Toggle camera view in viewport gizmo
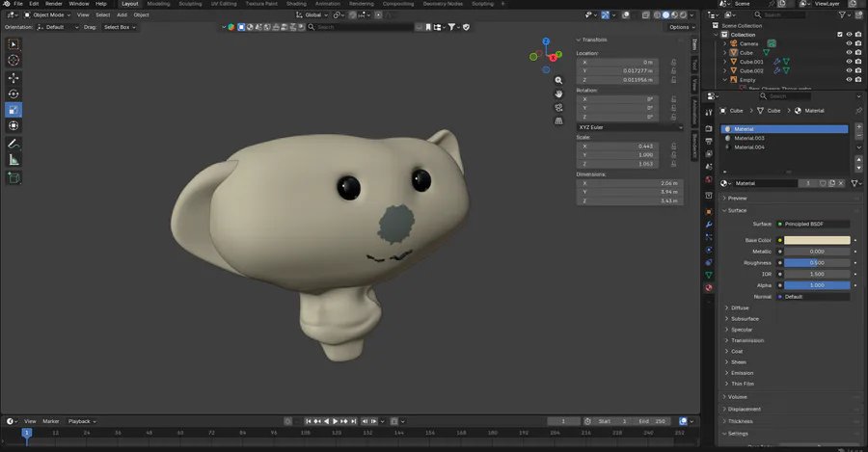The image size is (868, 452). tap(559, 108)
